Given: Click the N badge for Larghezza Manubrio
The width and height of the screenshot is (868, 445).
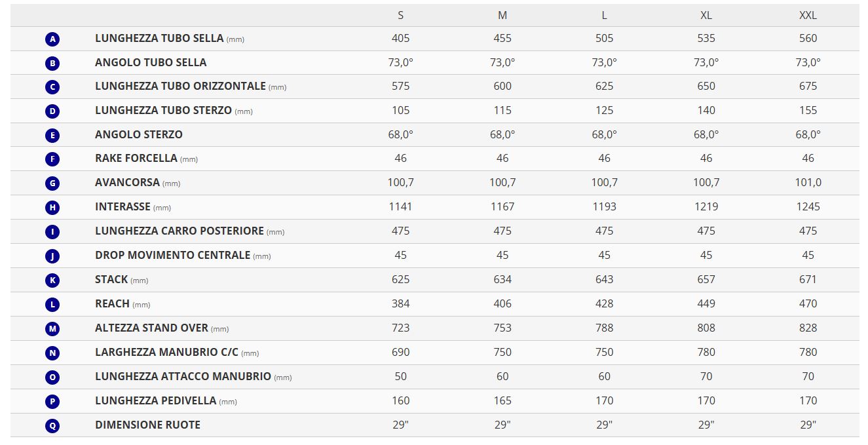Looking at the screenshot, I should coord(53,353).
